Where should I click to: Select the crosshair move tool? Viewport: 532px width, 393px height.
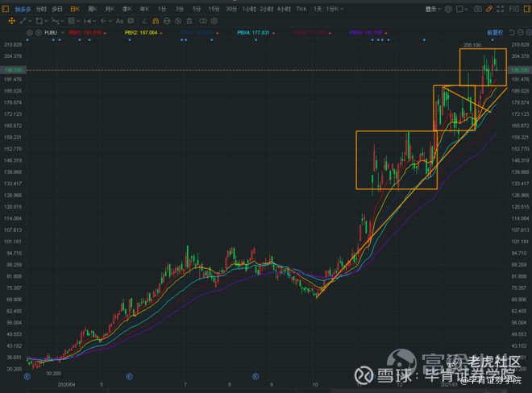pyautogui.click(x=11, y=22)
